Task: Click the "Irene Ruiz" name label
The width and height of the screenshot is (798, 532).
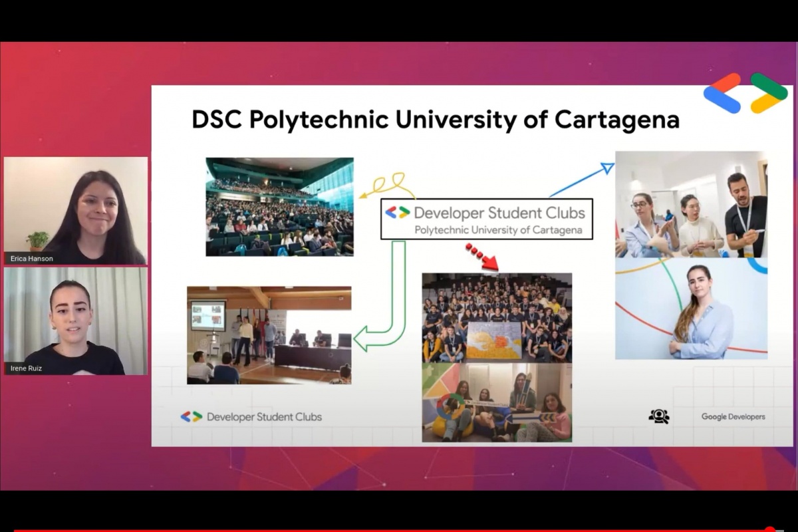Action: pyautogui.click(x=27, y=368)
